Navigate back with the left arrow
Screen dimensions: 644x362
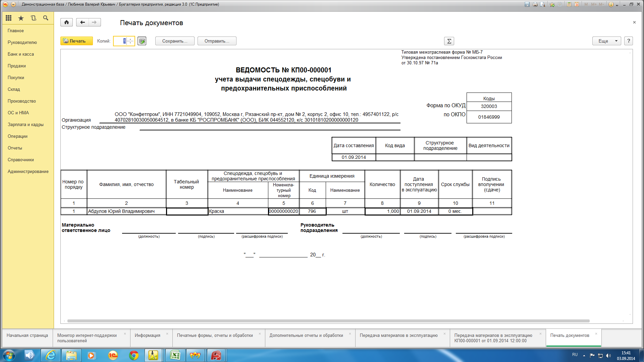(83, 22)
